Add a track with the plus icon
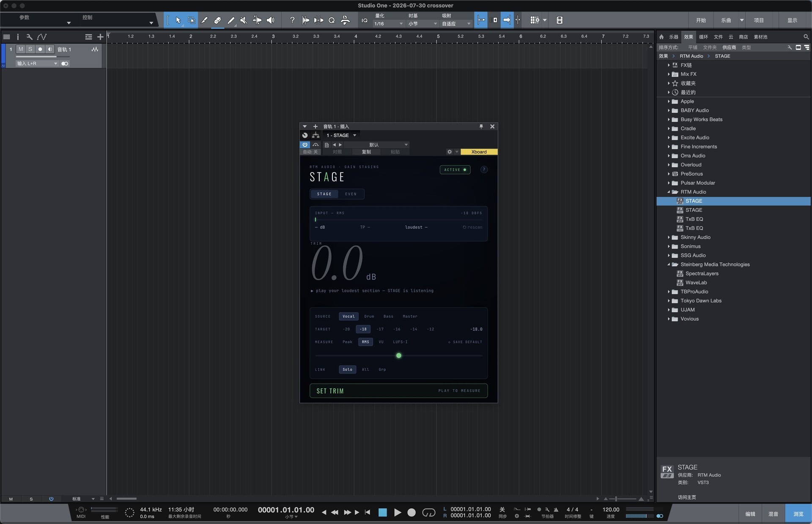Viewport: 812px width, 524px height. coord(100,37)
